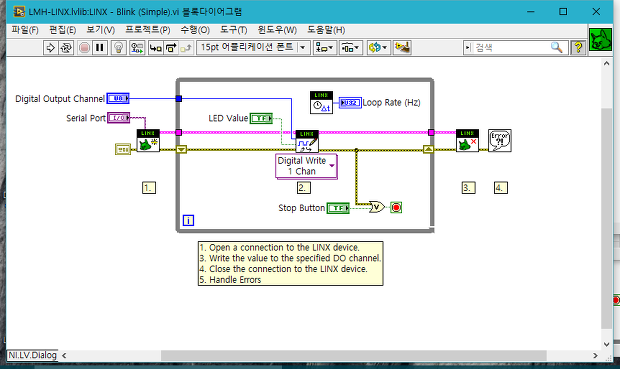Open the 보기(V) menu
Viewport: 620px width, 369px height.
click(100, 30)
